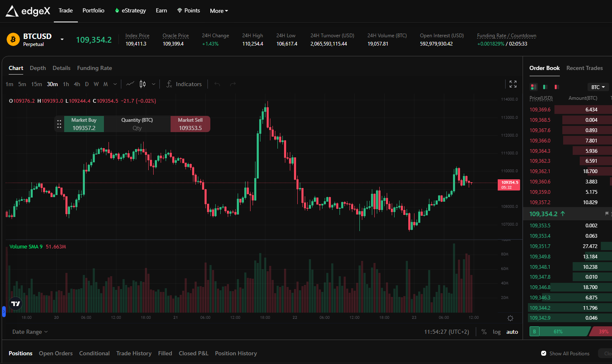Switch to the line chart icon
The width and height of the screenshot is (612, 364).
point(130,84)
